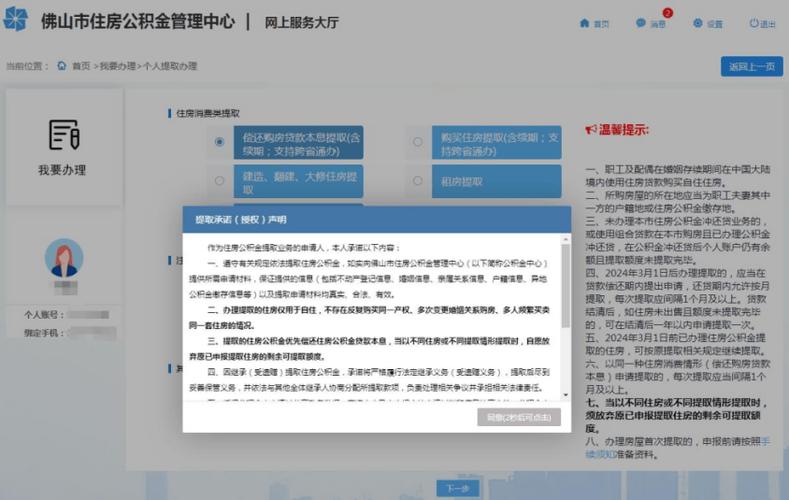The width and height of the screenshot is (789, 500).
Task: Click the dialog scrollbar down arrow
Action: tap(566, 395)
